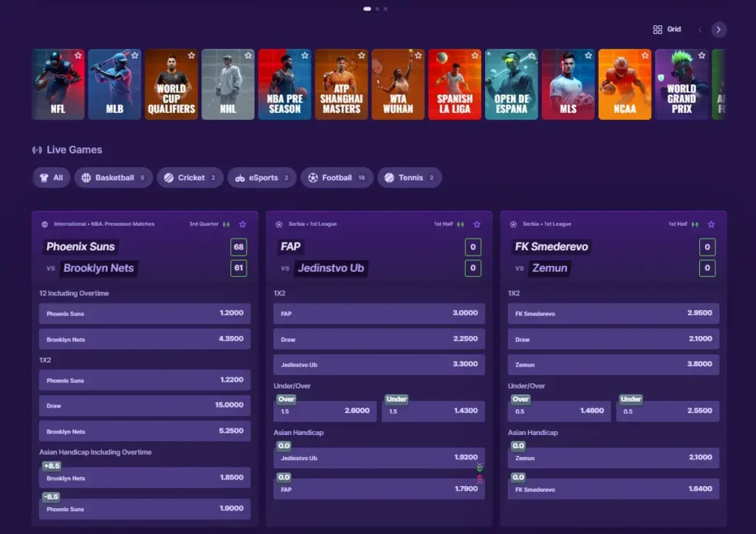Bet FAP to win at 3.0000
The width and height of the screenshot is (756, 534).
coord(379,314)
